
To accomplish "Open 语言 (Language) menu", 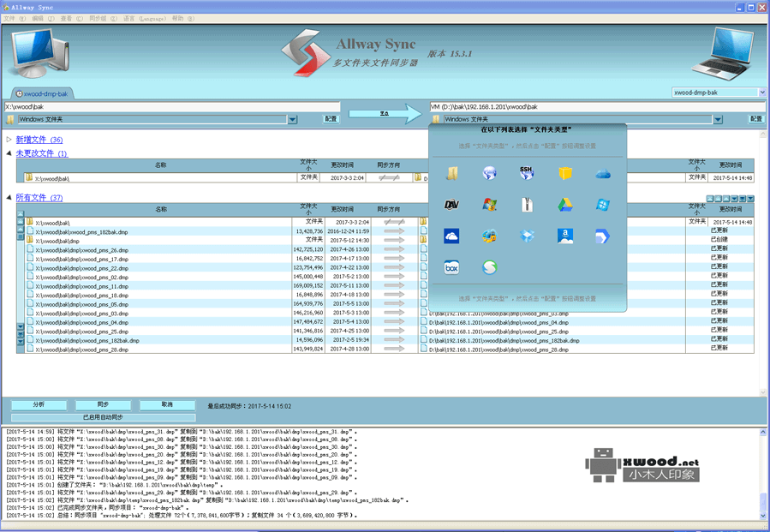I will point(145,19).
